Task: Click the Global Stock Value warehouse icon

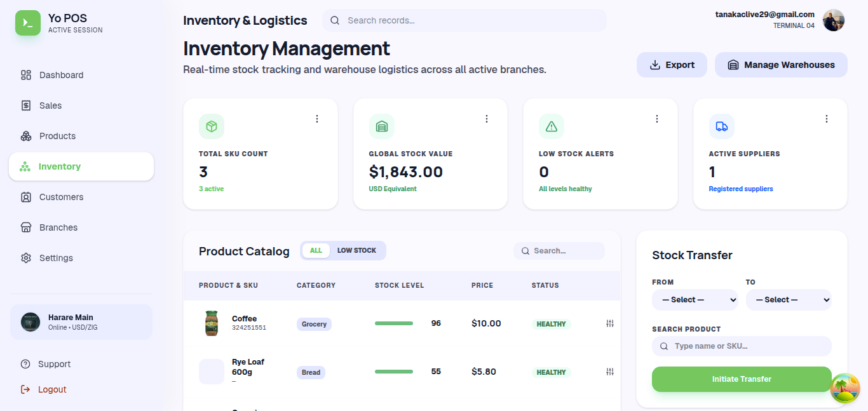Action: point(382,126)
